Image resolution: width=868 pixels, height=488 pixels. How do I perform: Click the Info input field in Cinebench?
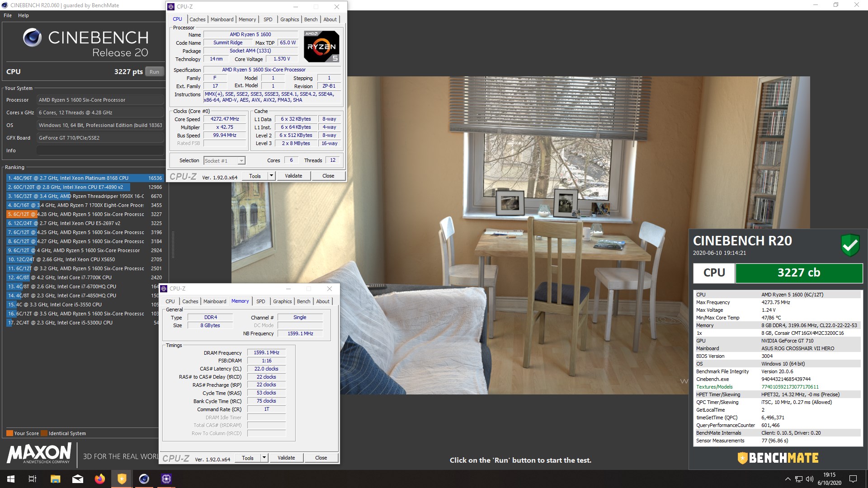100,150
